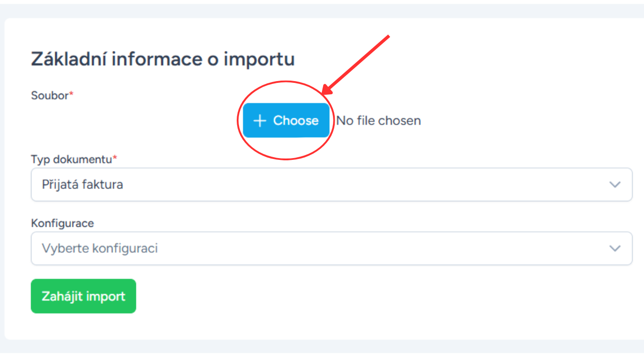Image resolution: width=644 pixels, height=358 pixels.
Task: Select the Přijatá faktura value text
Action: [83, 185]
